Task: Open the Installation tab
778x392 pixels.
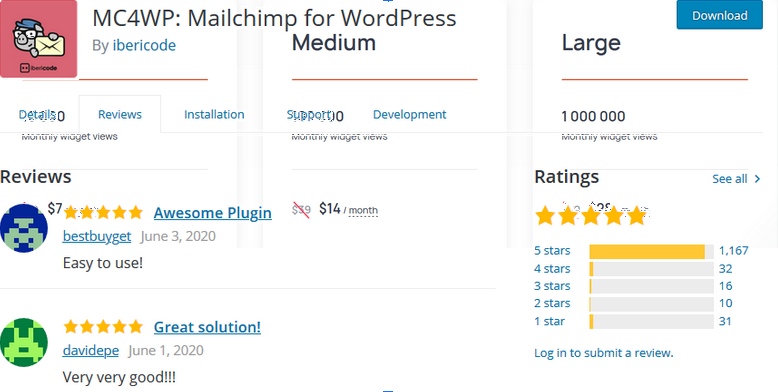Action: [214, 114]
